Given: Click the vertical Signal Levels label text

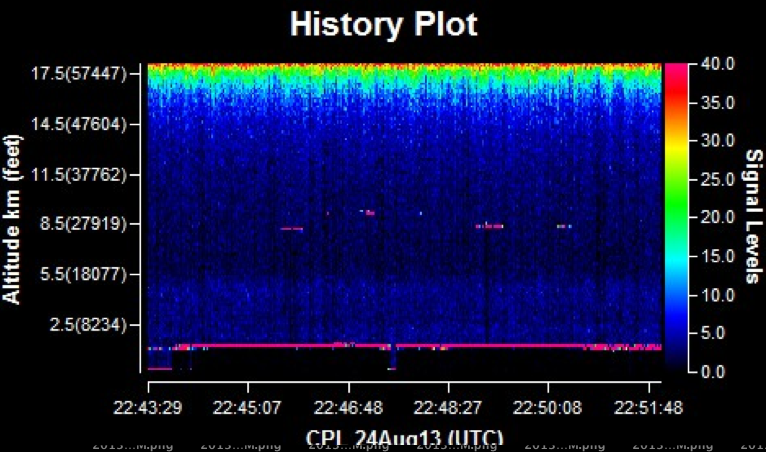Looking at the screenshot, I should coord(751,217).
